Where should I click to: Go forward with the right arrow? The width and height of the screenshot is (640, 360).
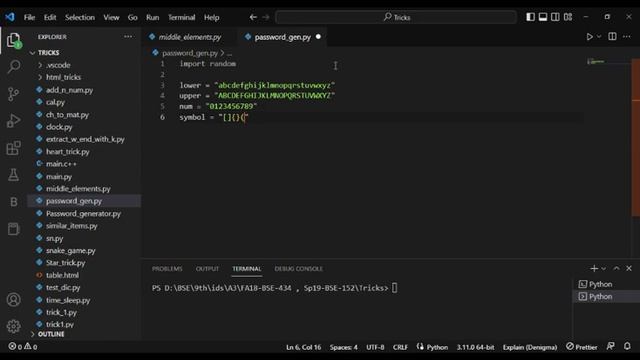(266, 17)
